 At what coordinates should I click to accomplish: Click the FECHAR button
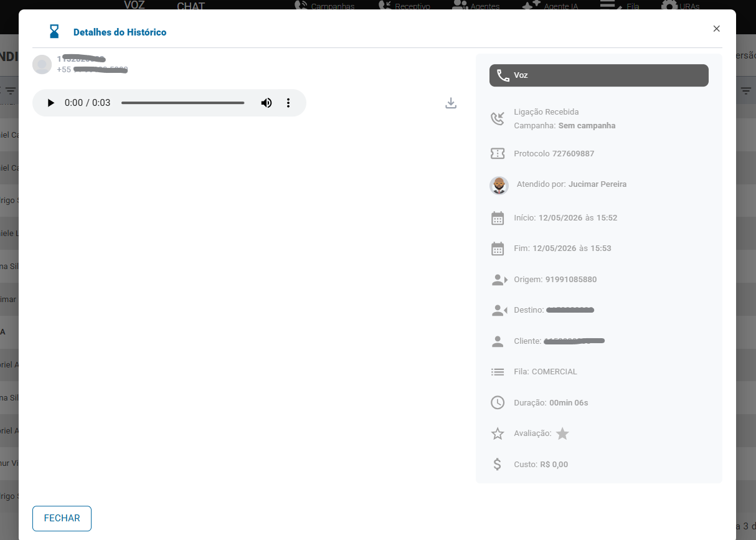[62, 518]
